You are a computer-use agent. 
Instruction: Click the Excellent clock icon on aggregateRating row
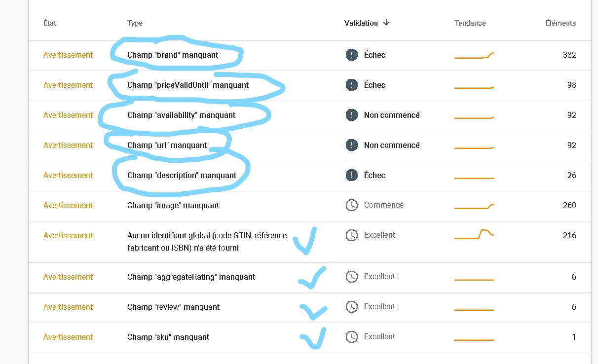pyautogui.click(x=352, y=276)
